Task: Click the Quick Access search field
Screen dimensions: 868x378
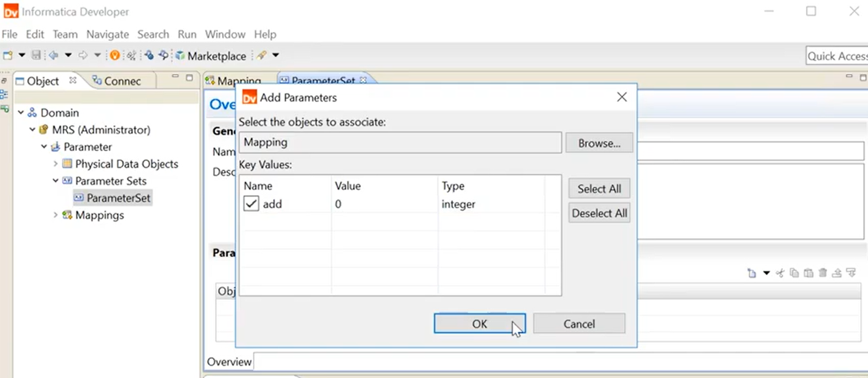Action: 836,56
